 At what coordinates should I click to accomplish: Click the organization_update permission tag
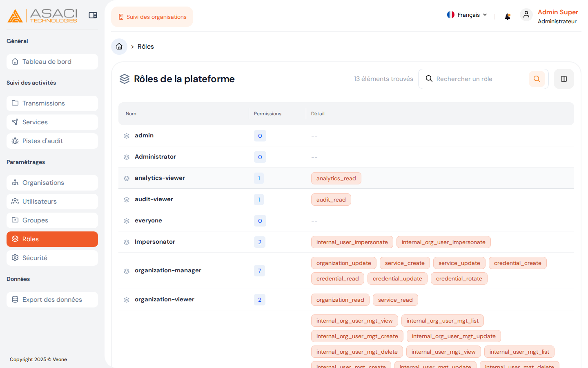344,263
